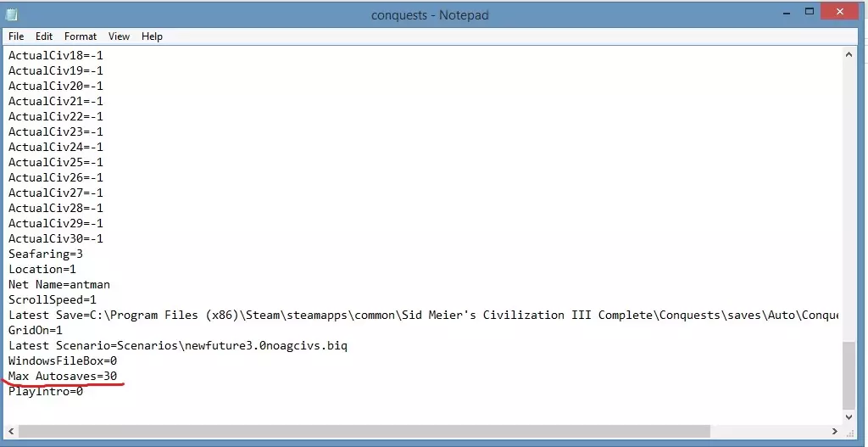
Task: Click the Max Autosaves=30 line
Action: pos(63,376)
